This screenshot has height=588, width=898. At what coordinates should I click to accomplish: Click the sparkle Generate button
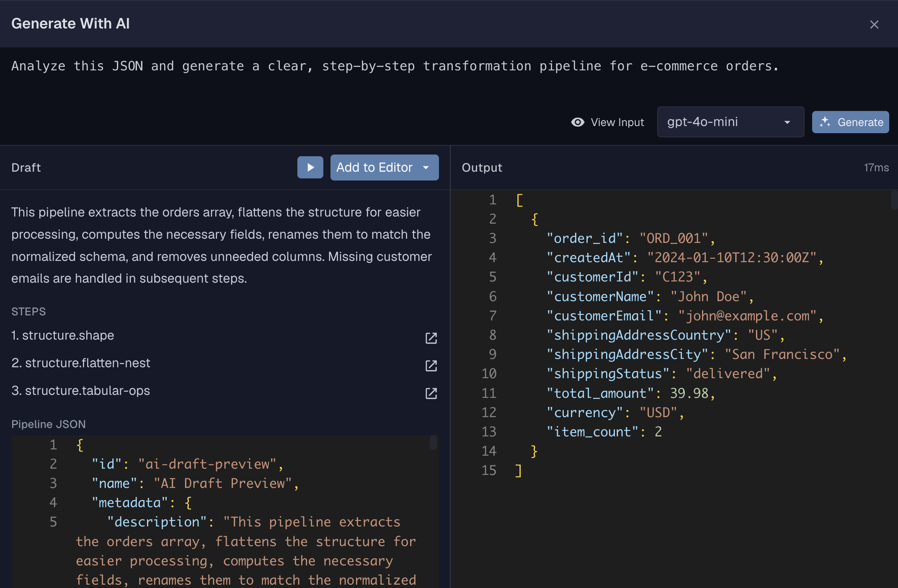850,122
